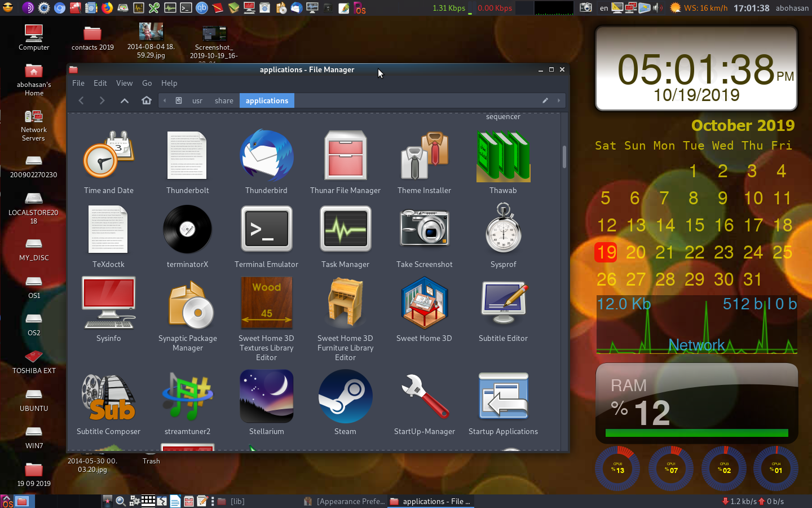Select the Sysinfo monitor icon
The image size is (812, 508).
[x=109, y=303]
